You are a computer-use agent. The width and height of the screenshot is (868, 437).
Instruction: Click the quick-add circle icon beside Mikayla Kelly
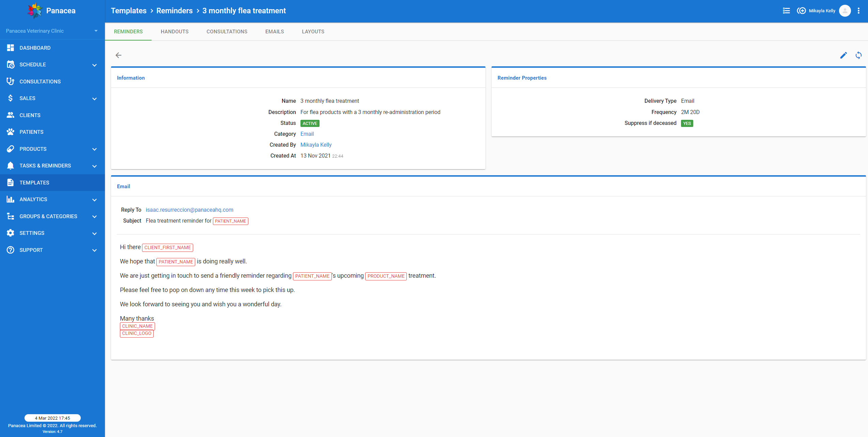(802, 11)
